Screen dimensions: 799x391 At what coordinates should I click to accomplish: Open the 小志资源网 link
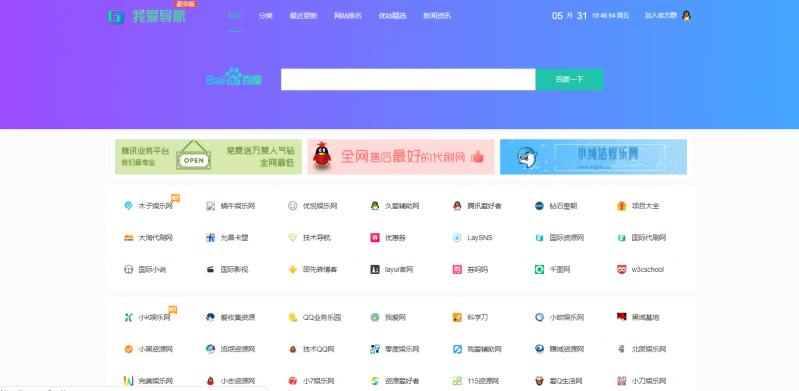click(x=237, y=381)
